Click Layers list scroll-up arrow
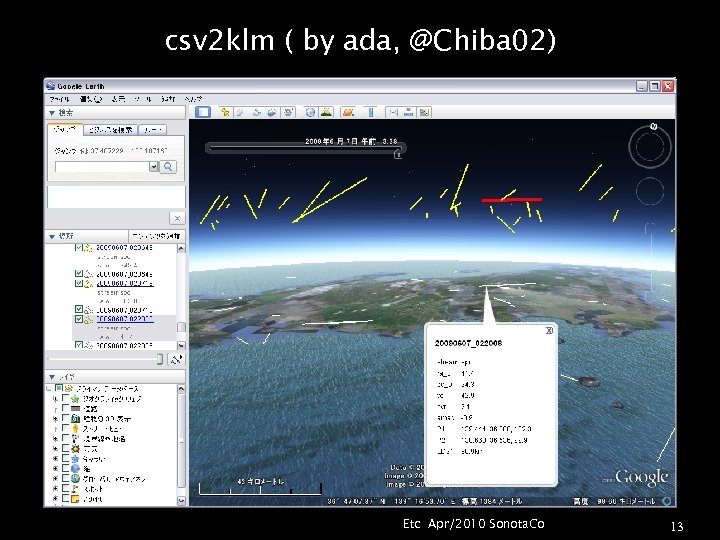The image size is (720, 540). [x=181, y=389]
